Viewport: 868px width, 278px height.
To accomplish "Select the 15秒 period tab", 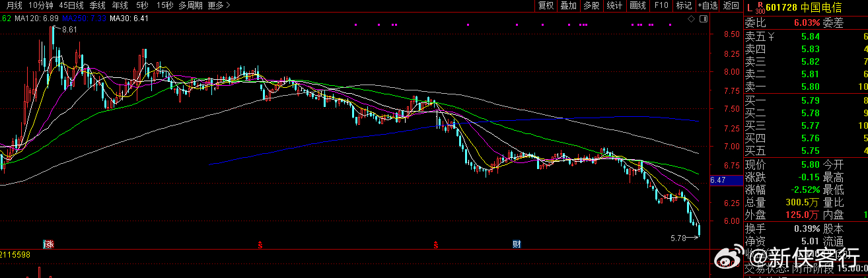I will tap(165, 5).
